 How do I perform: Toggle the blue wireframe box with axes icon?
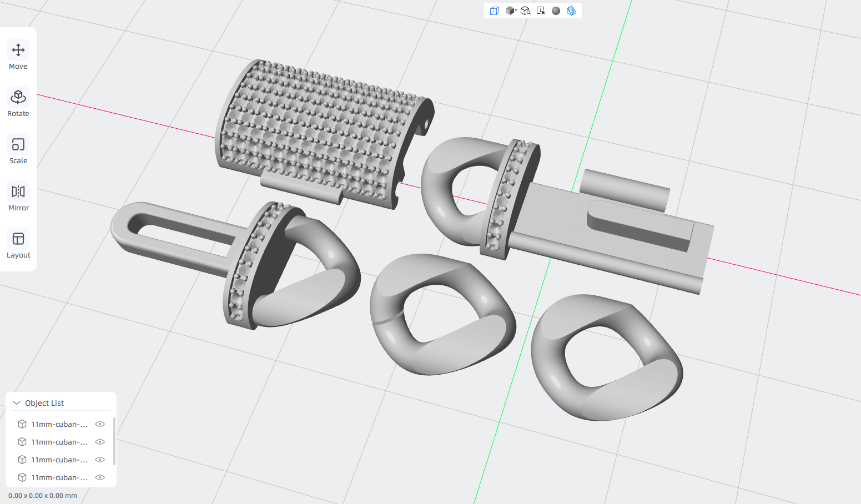pos(494,11)
